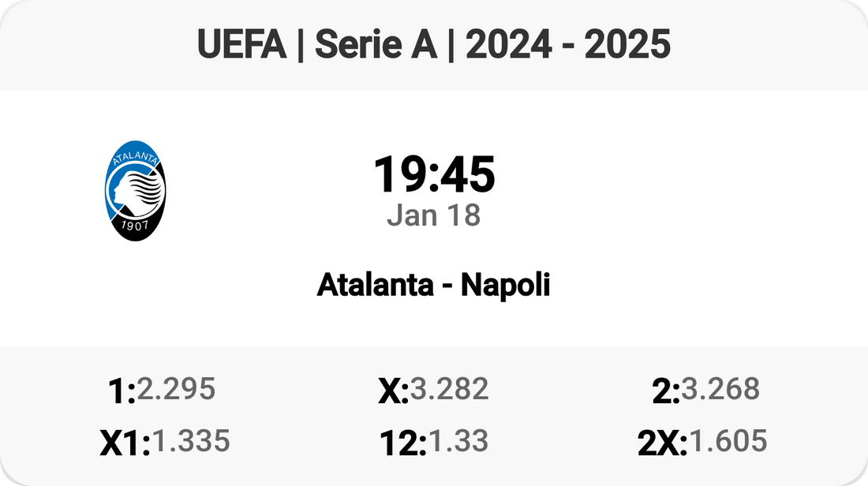Click the bold "2:" outcome label

[x=666, y=391]
